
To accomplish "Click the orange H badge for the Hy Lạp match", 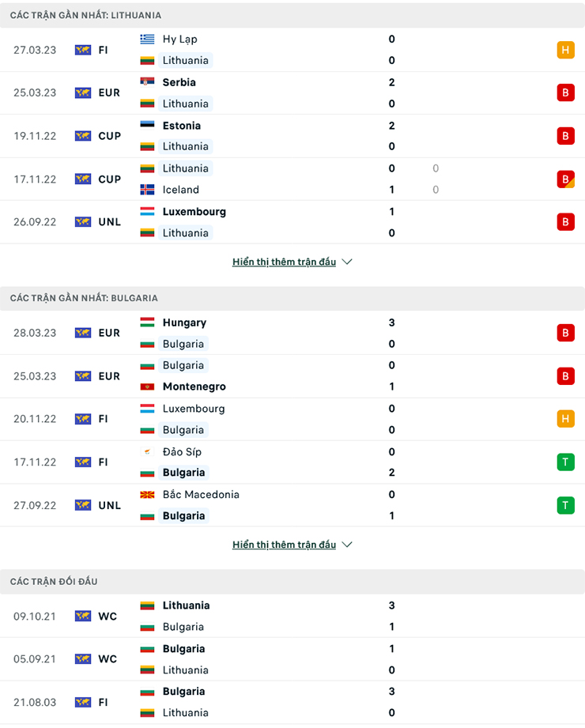I will coord(564,50).
